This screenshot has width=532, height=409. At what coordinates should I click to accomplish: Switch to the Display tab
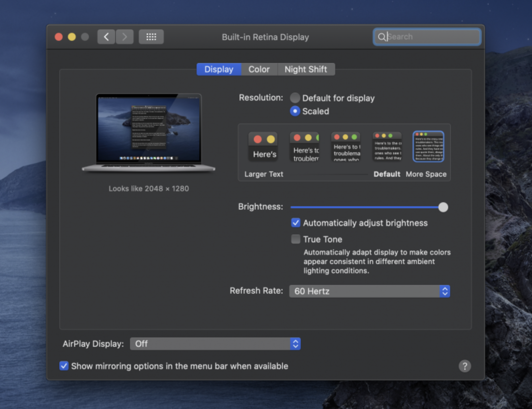(219, 69)
